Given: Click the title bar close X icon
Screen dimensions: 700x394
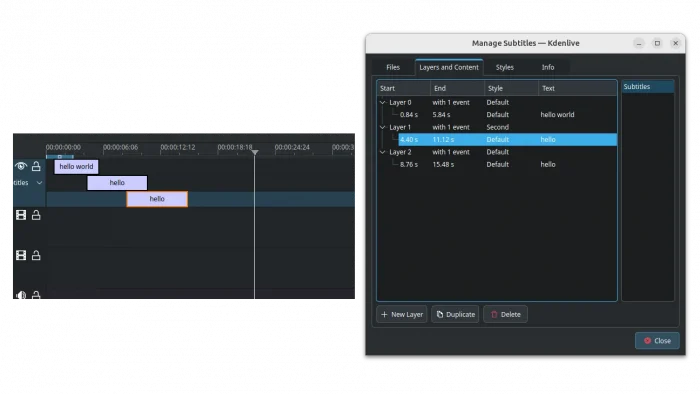Looking at the screenshot, I should click(675, 43).
